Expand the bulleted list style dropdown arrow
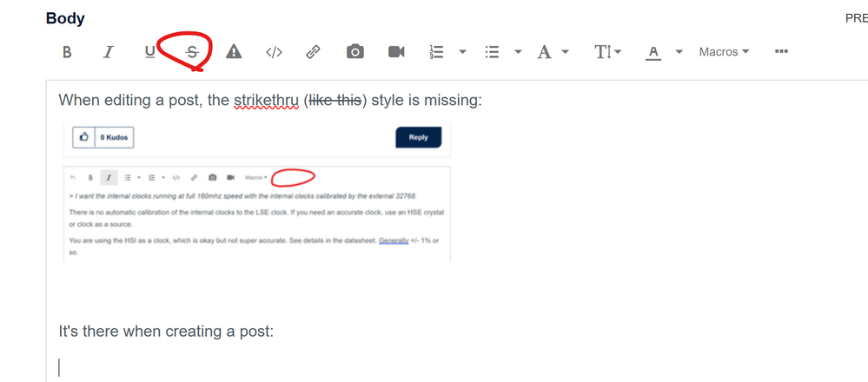 click(518, 52)
